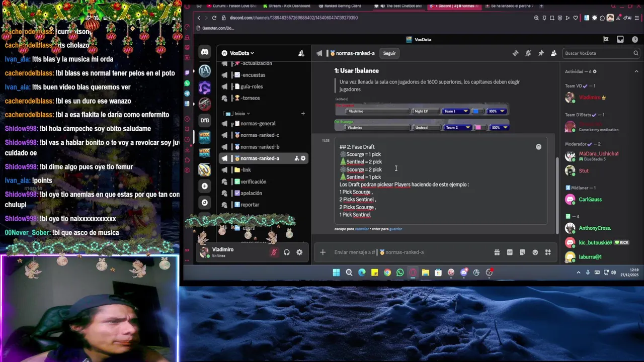644x362 pixels.
Task: Toggle headphones deafen in user panel
Action: point(286,252)
